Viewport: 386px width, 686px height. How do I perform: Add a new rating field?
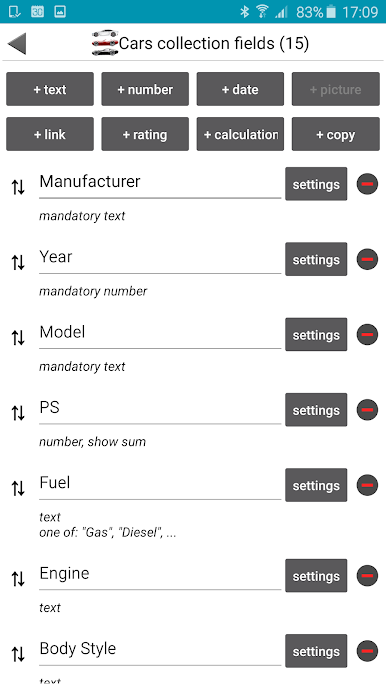145,134
